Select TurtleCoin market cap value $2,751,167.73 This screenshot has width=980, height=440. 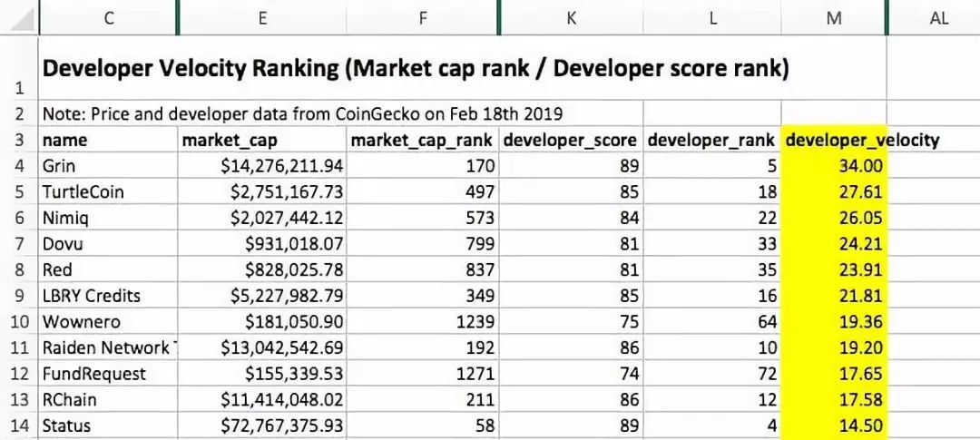262,191
